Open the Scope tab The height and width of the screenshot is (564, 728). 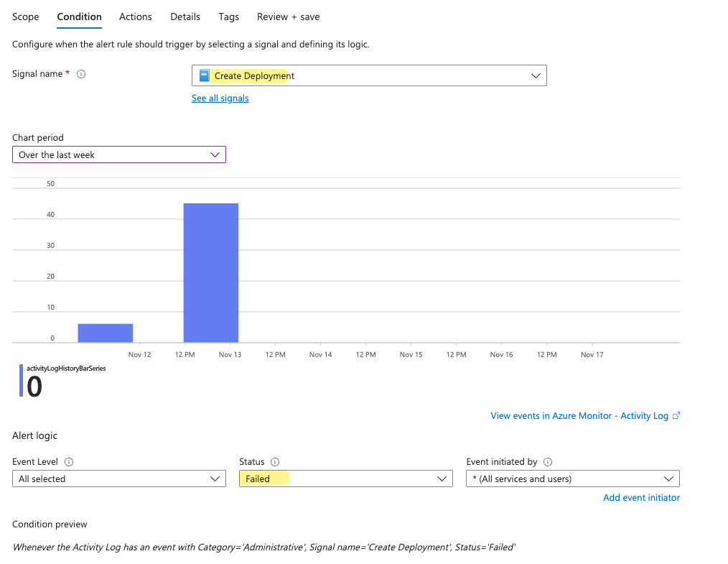click(x=26, y=17)
